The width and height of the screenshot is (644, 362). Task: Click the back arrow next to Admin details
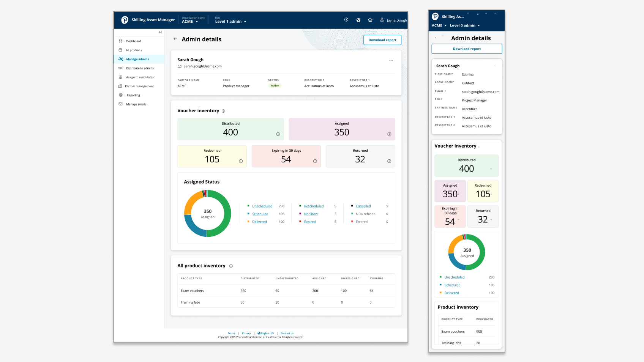175,39
